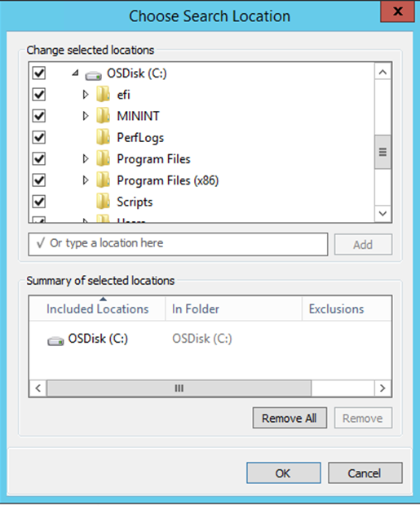Toggle the Scripts folder checkbox
Image resolution: width=420 pixels, height=506 pixels.
click(39, 202)
